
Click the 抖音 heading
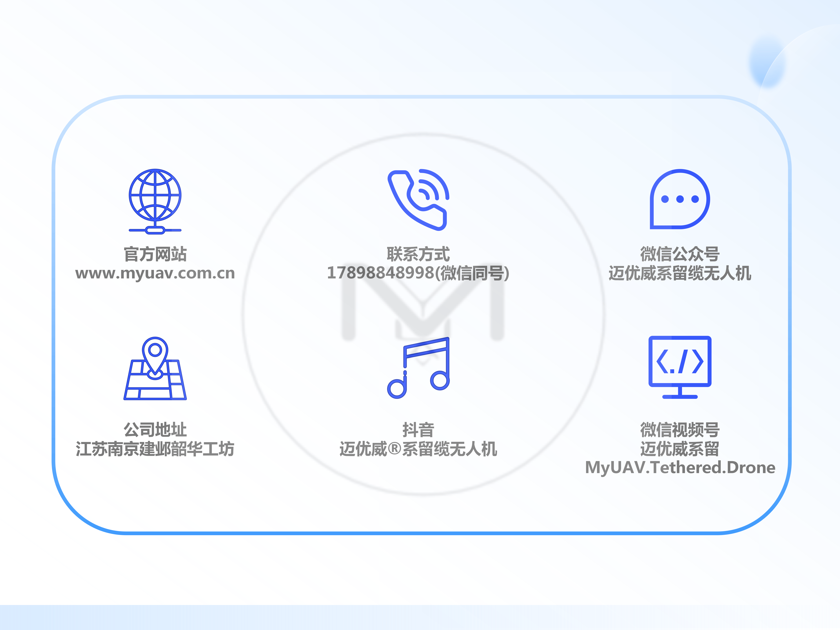418,430
